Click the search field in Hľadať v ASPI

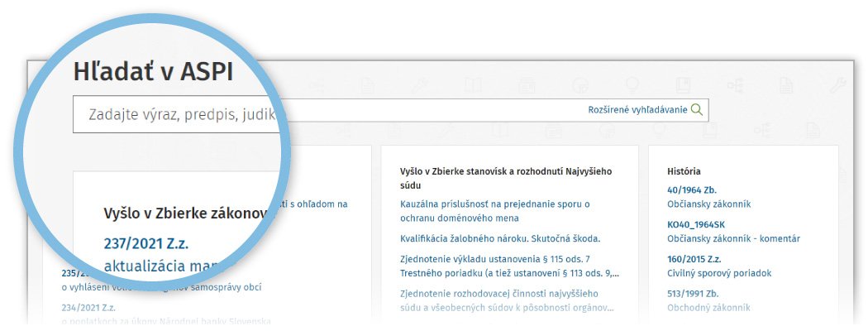pos(331,111)
